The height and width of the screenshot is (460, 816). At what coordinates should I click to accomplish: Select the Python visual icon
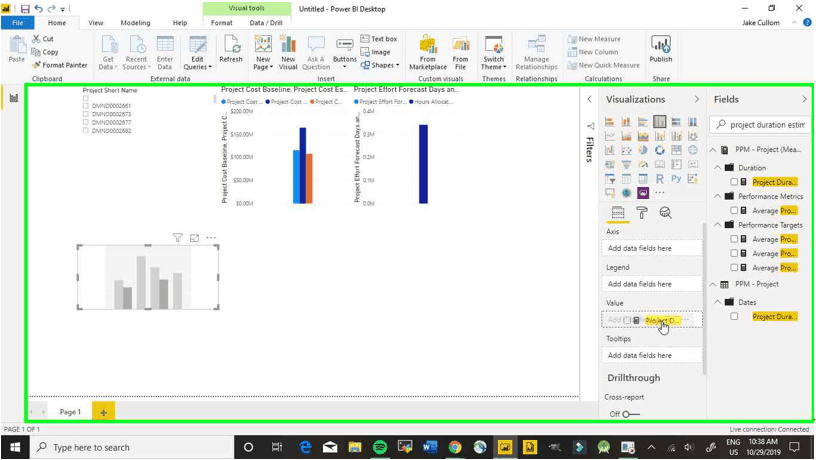coord(676,178)
